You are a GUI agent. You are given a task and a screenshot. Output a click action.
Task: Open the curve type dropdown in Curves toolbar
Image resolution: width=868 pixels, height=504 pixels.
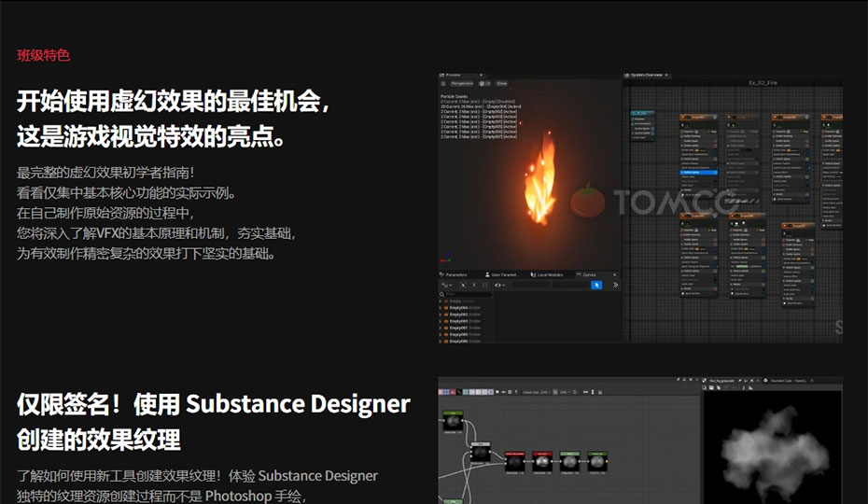(x=447, y=286)
